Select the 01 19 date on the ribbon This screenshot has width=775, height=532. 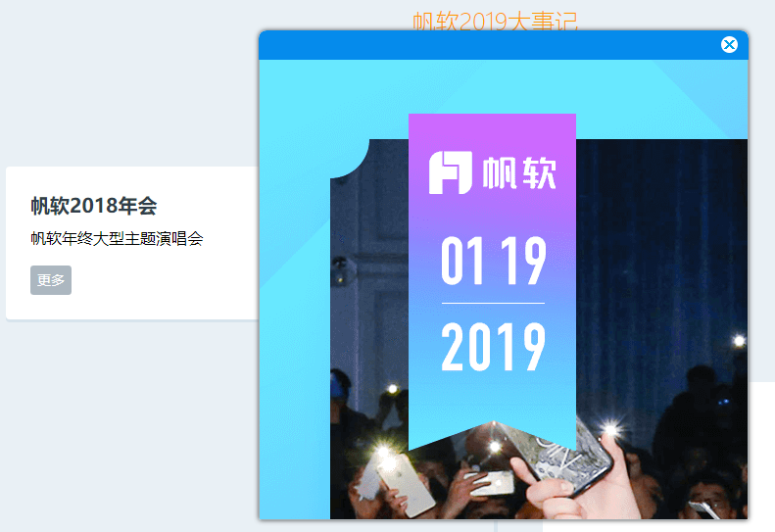pyautogui.click(x=494, y=261)
